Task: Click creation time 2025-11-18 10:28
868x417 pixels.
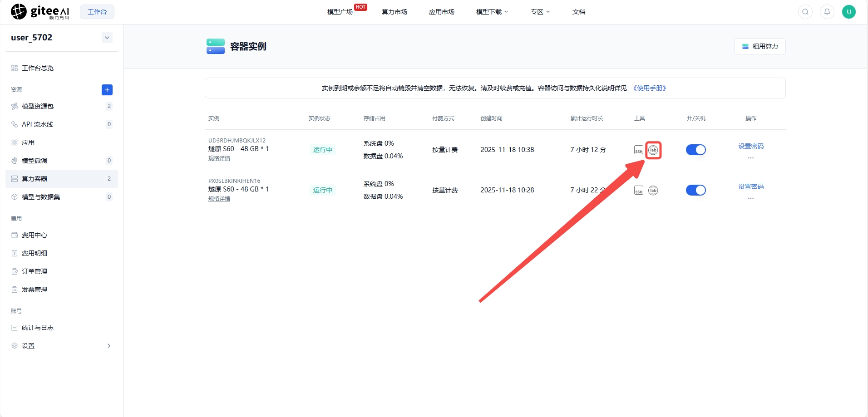Action: click(x=507, y=190)
